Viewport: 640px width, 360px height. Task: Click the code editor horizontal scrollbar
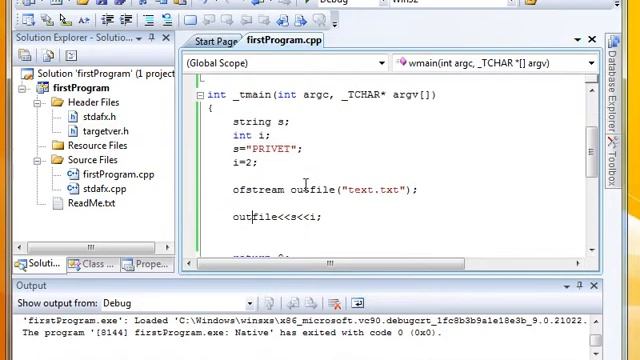[x=330, y=264]
